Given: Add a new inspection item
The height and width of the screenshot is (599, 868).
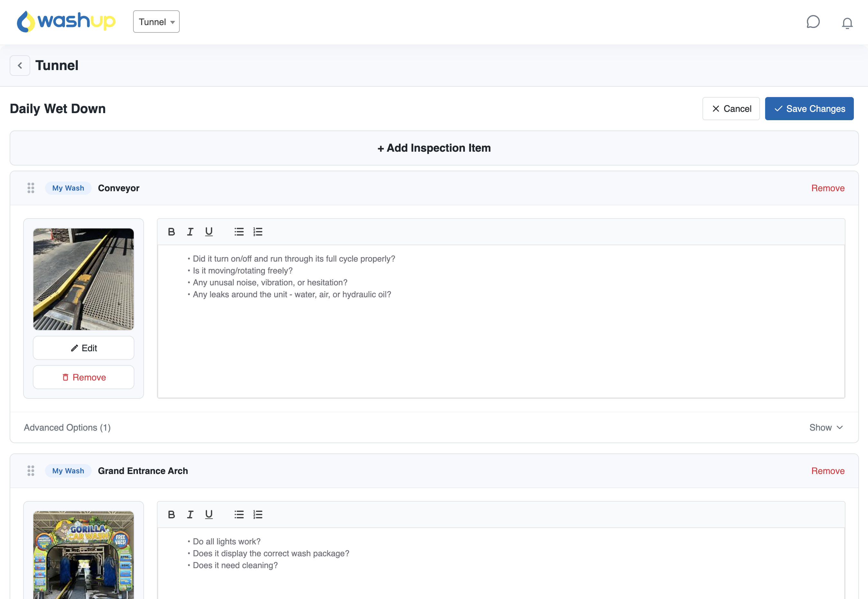Looking at the screenshot, I should click(434, 148).
